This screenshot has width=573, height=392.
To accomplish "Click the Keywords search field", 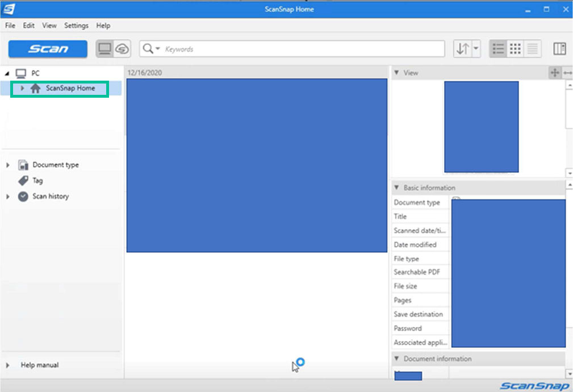I will [301, 49].
